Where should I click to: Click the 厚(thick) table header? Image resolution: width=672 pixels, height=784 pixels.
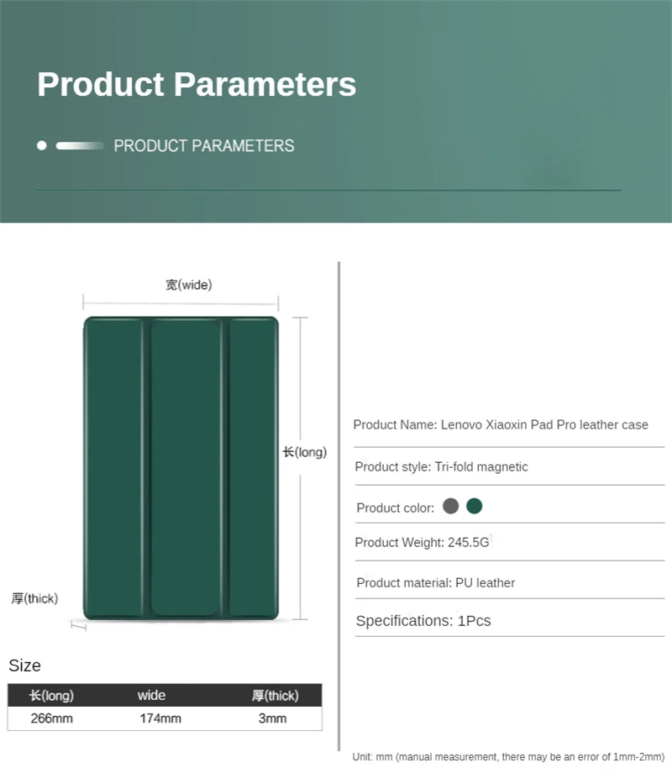click(275, 696)
